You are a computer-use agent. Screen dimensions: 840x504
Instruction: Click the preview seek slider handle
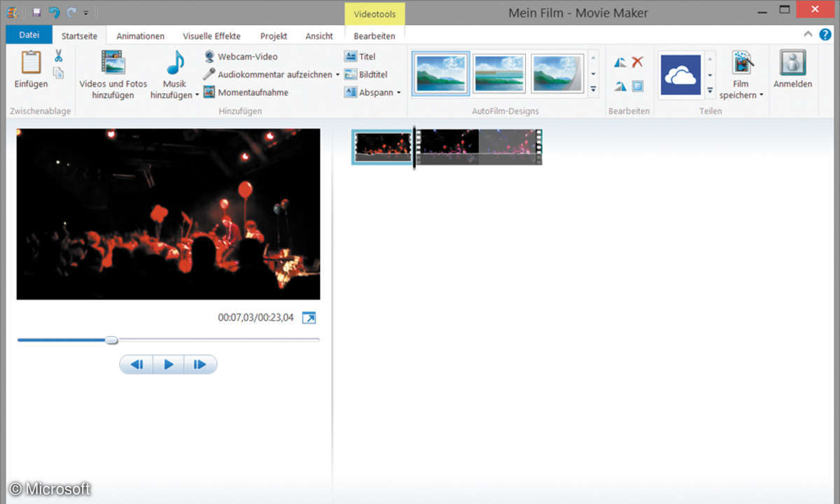coord(111,340)
